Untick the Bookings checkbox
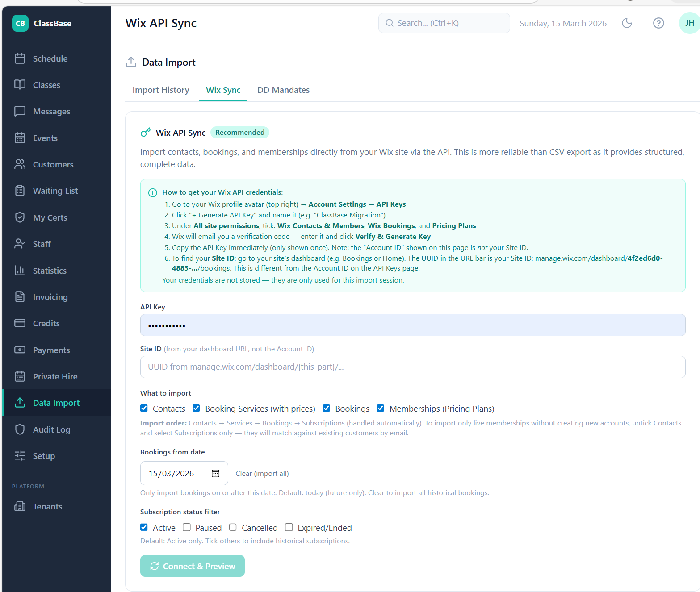700x592 pixels. (x=327, y=408)
